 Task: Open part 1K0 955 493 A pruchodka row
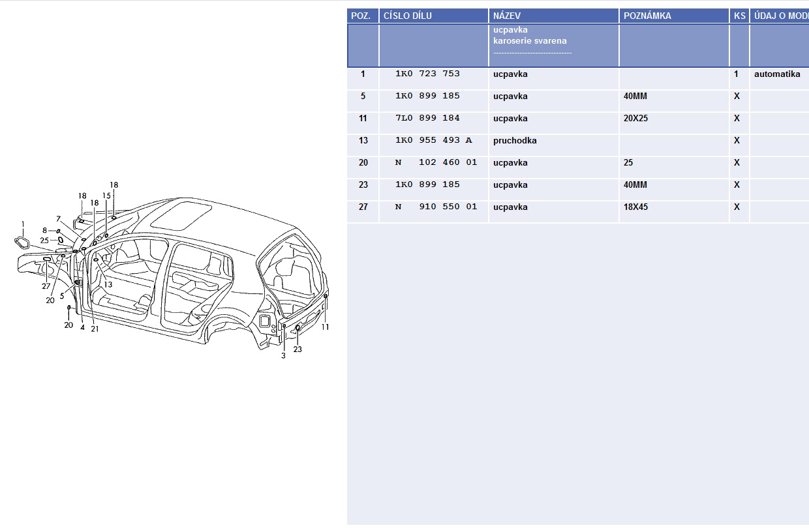(x=433, y=140)
